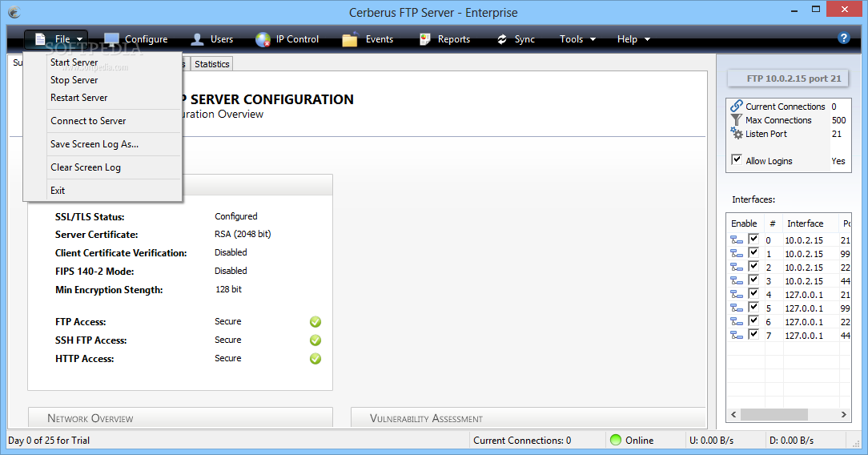Click the interfaces horizontal scrollbar thumb
Screen dimensions: 868x455
tap(774, 415)
